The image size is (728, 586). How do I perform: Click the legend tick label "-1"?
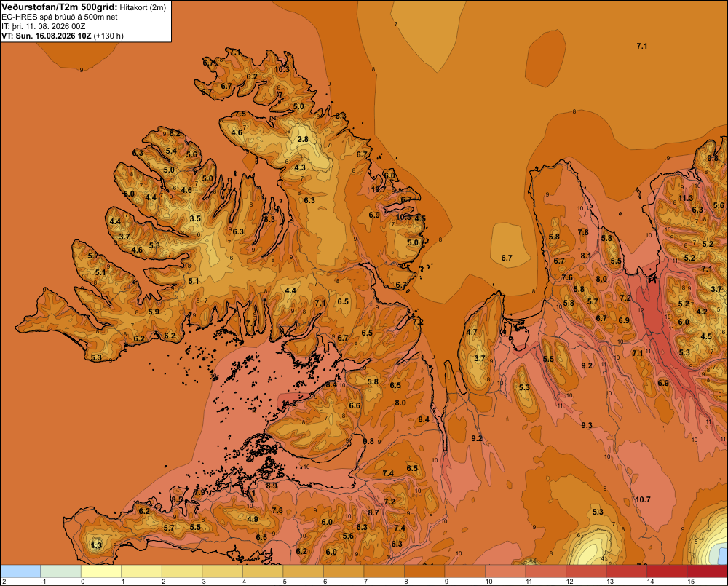click(43, 582)
